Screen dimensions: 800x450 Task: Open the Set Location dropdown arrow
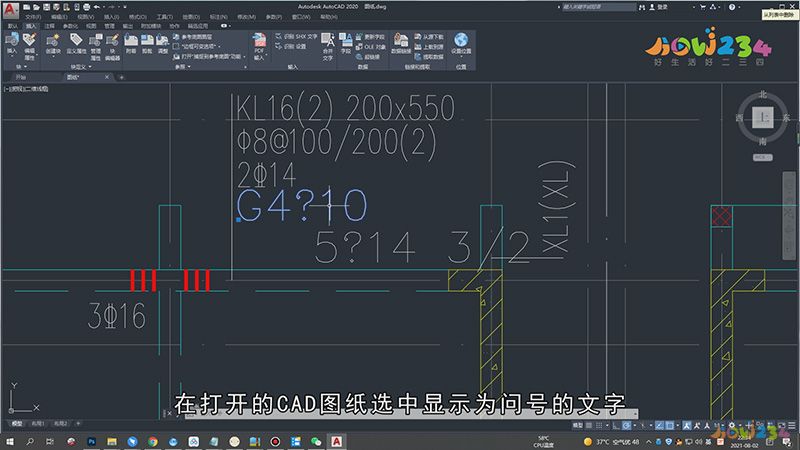[461, 56]
